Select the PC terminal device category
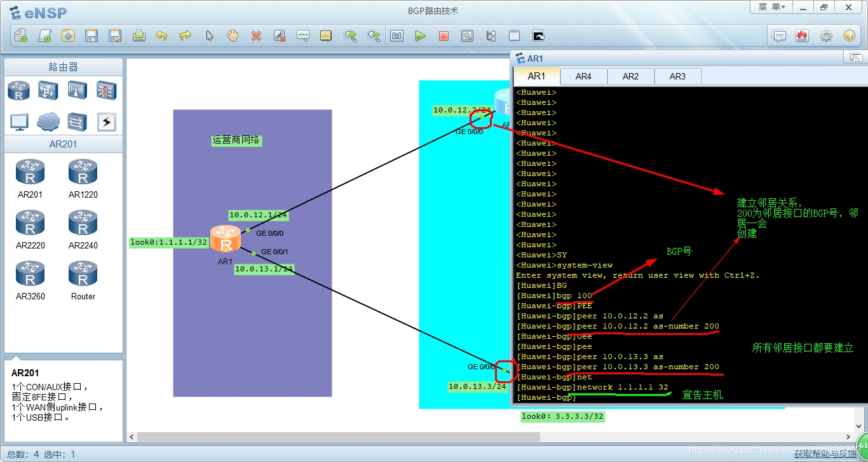Image resolution: width=868 pixels, height=462 pixels. (x=19, y=121)
